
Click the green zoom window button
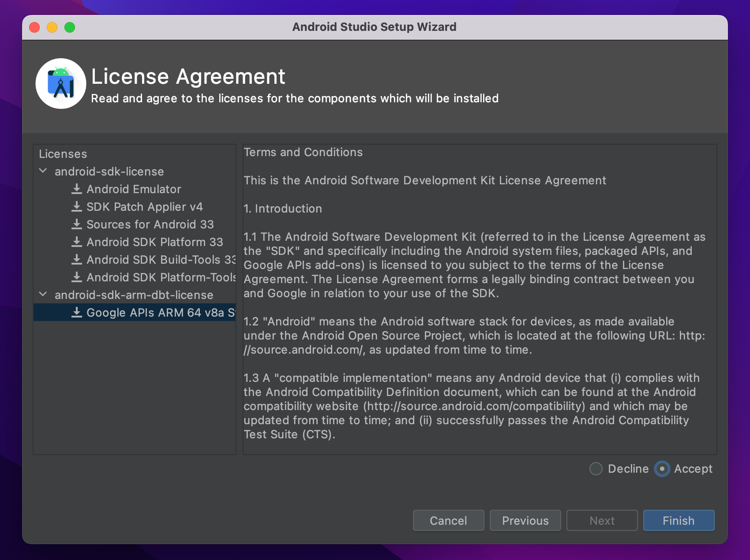coord(70,27)
